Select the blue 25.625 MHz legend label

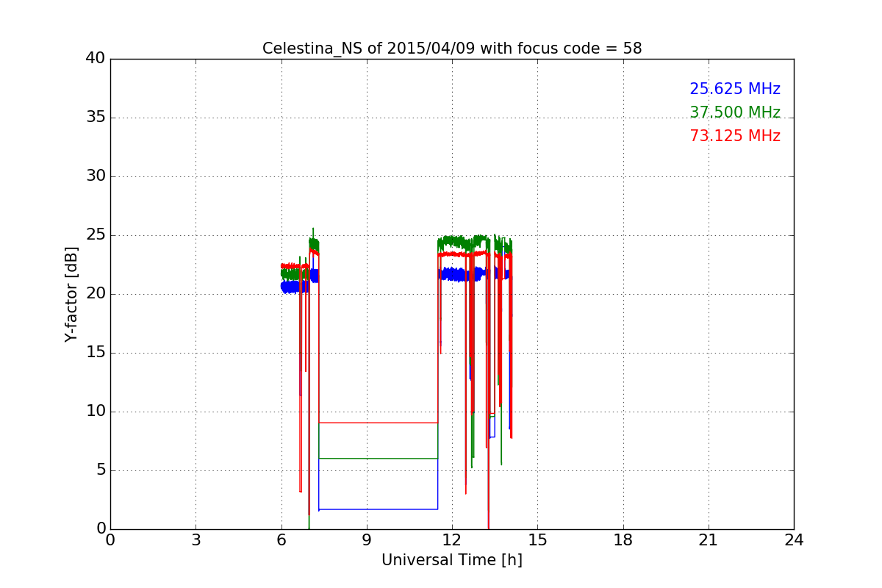point(735,89)
